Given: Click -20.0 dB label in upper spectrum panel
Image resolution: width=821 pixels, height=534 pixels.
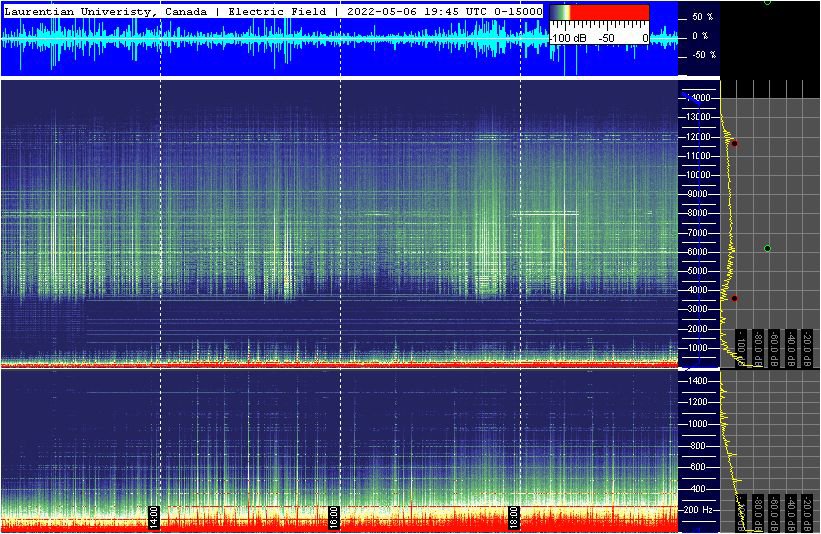Looking at the screenshot, I should pos(806,348).
